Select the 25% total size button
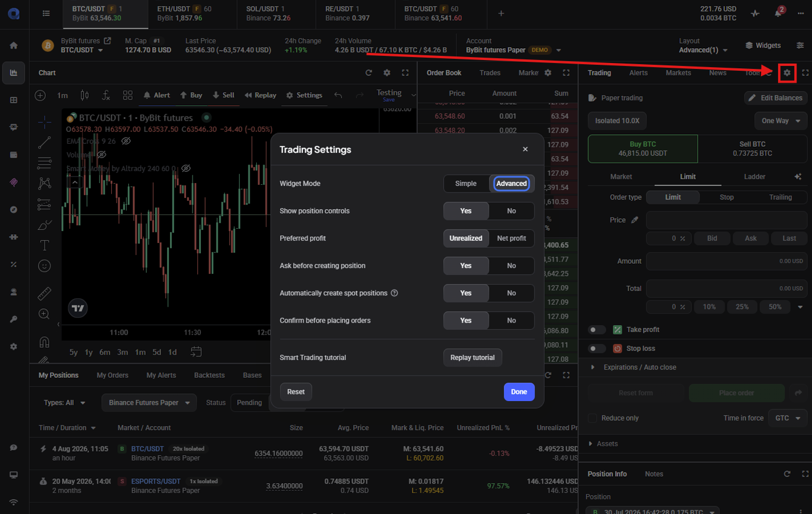The height and width of the screenshot is (514, 812). click(x=742, y=307)
